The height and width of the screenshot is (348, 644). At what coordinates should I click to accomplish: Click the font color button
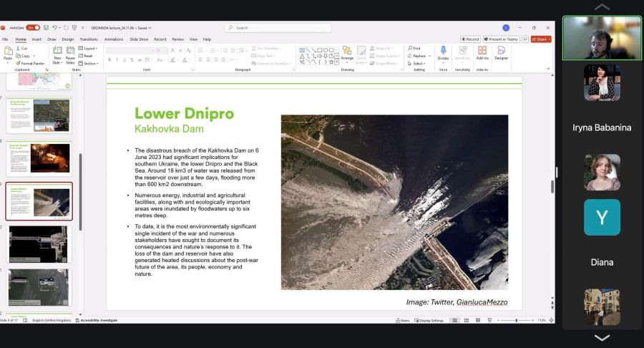185,60
